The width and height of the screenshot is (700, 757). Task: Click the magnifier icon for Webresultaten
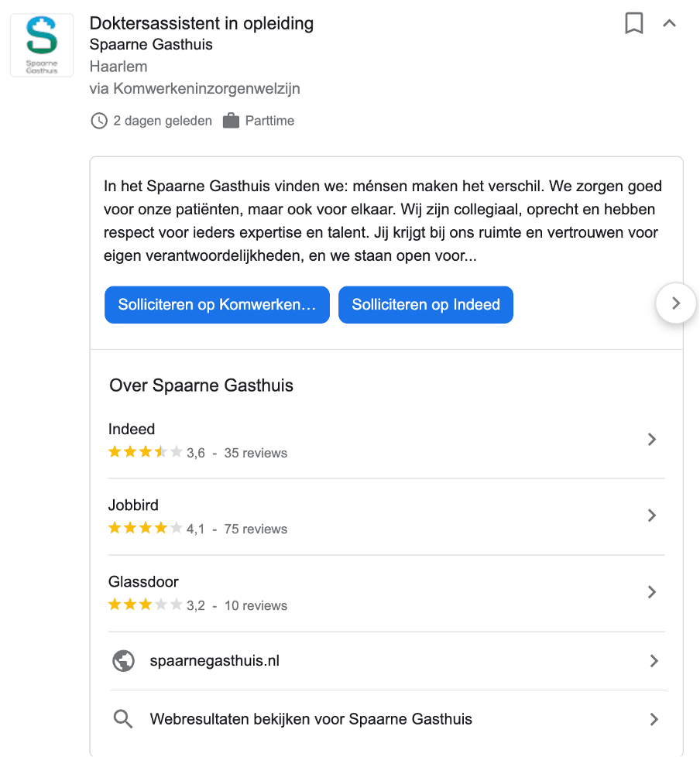pos(123,719)
